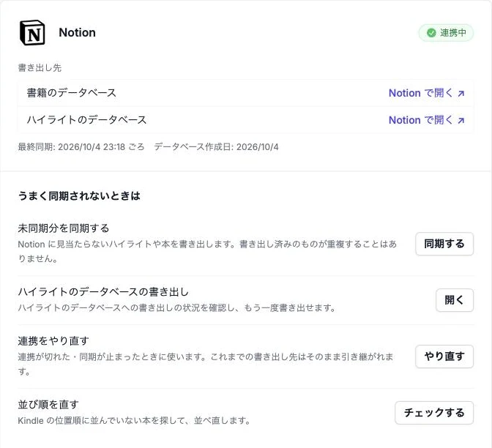Open ハイライトのデータベース with Notion で開く link
The width and height of the screenshot is (492, 448).
click(x=426, y=120)
